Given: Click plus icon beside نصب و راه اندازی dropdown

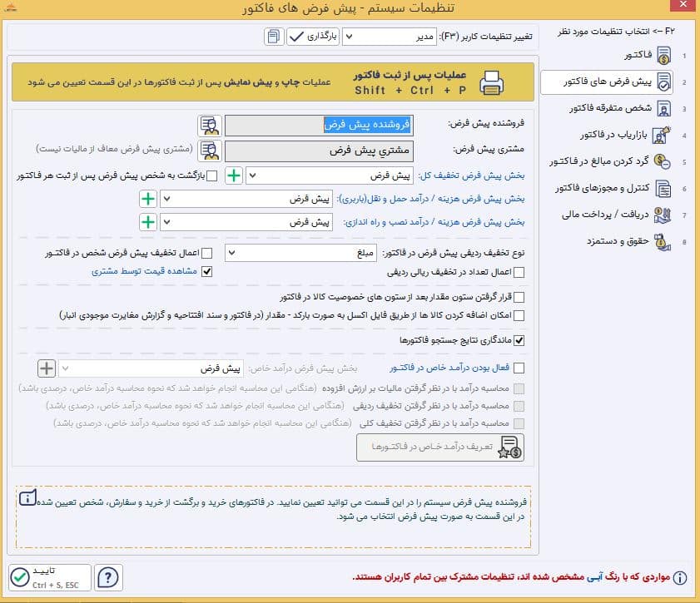Looking at the screenshot, I should tap(148, 222).
